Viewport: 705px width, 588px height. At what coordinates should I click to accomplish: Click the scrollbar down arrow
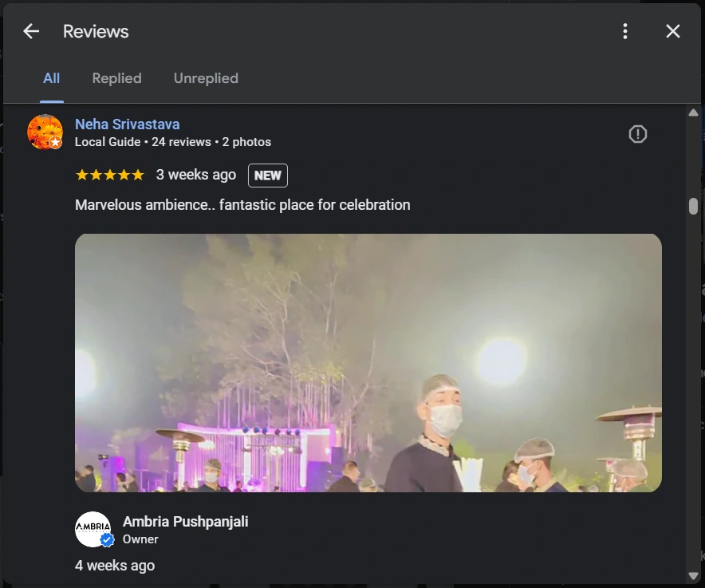(x=693, y=576)
